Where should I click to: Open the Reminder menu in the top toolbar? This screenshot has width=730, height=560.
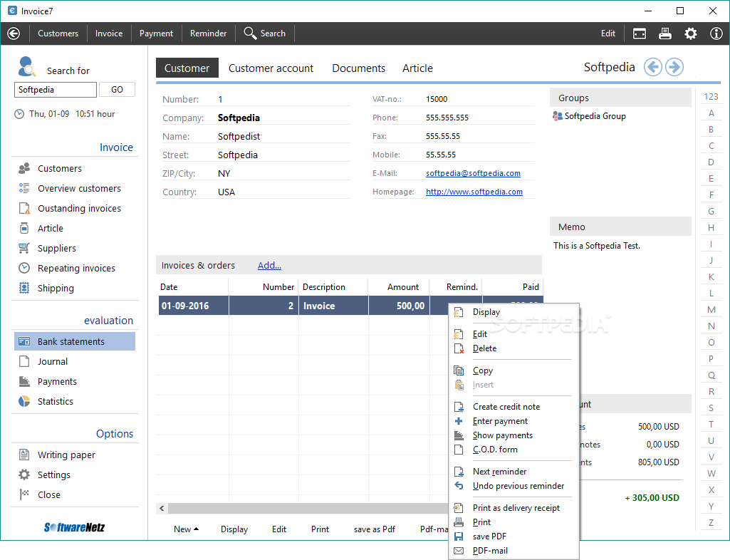208,33
